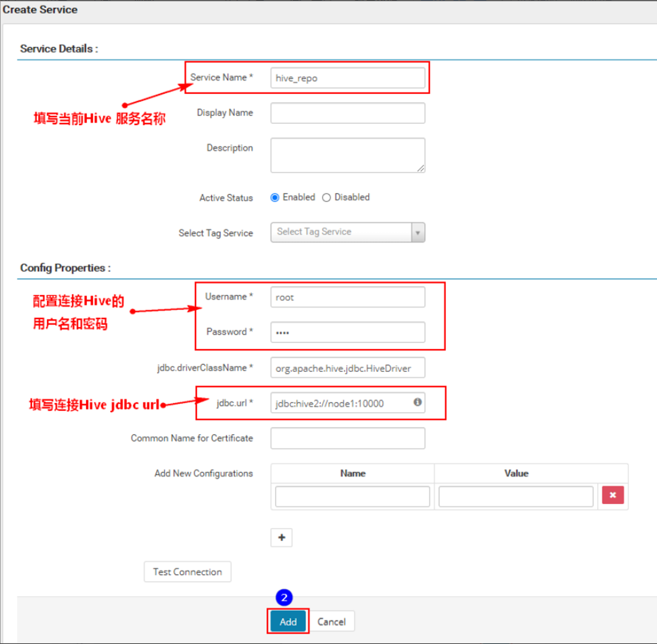Click the jdbc.driverClassName field
657x644 pixels.
(x=348, y=368)
